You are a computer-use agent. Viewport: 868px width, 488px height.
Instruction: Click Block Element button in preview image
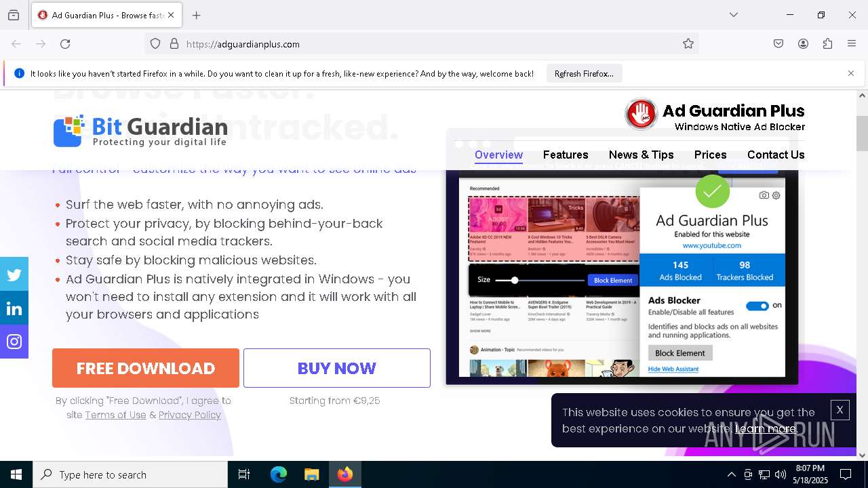tap(680, 352)
